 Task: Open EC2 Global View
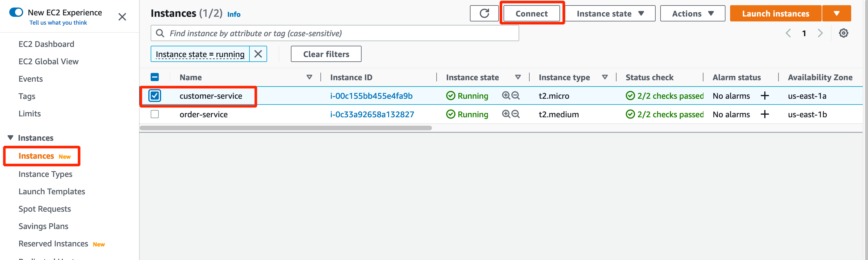tap(48, 61)
